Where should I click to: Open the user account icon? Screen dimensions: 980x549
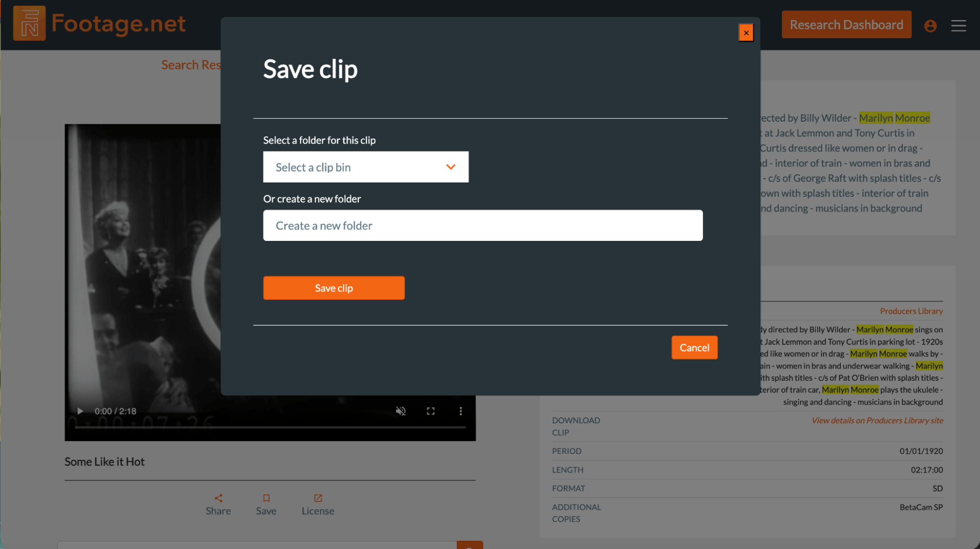coord(930,26)
